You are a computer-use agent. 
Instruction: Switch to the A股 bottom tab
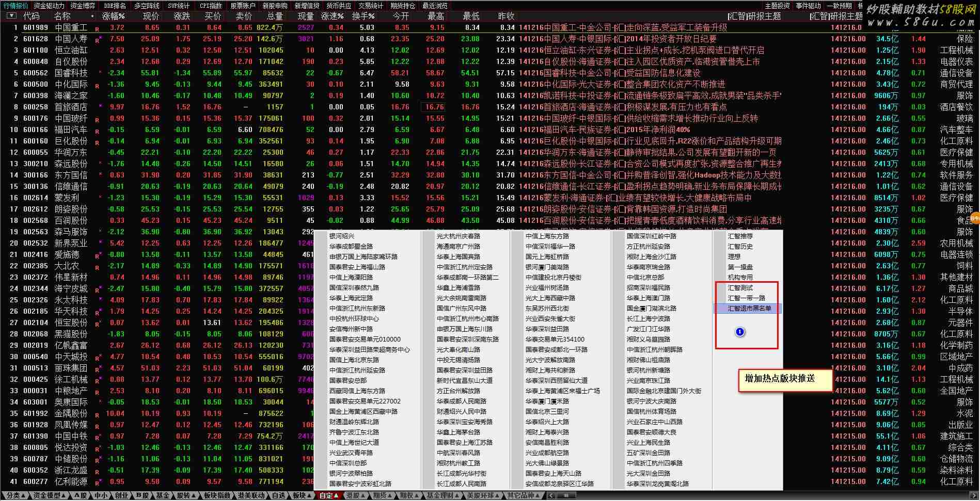click(81, 496)
